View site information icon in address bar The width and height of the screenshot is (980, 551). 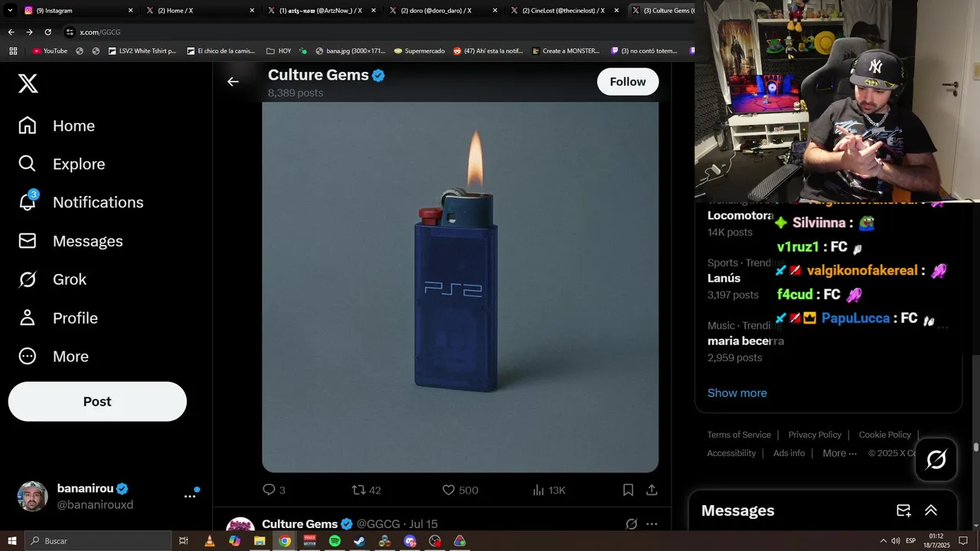pyautogui.click(x=70, y=32)
